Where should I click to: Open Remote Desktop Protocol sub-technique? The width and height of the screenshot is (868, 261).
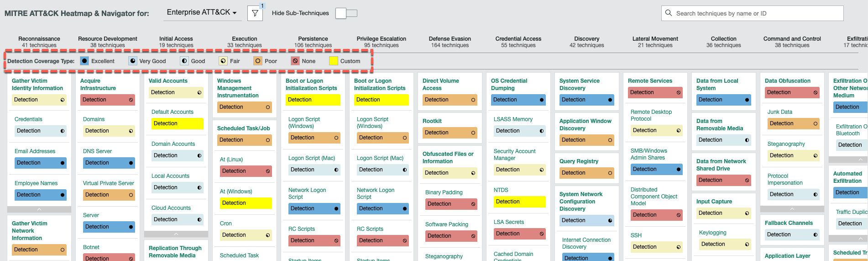651,115
